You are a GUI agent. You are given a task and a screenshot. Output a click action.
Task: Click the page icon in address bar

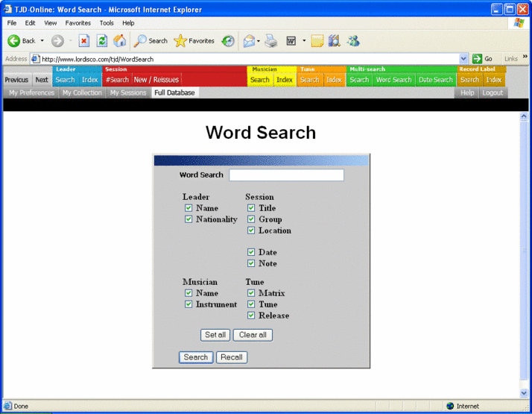(35, 59)
